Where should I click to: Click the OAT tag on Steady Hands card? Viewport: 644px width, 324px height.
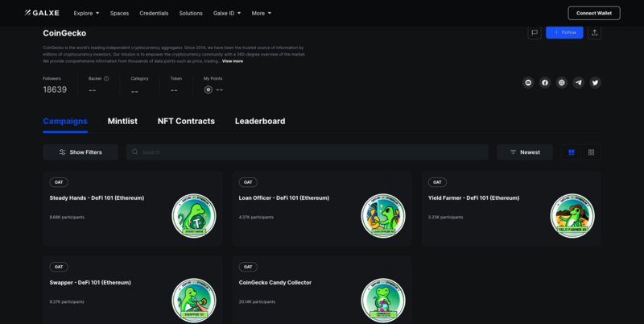click(59, 182)
